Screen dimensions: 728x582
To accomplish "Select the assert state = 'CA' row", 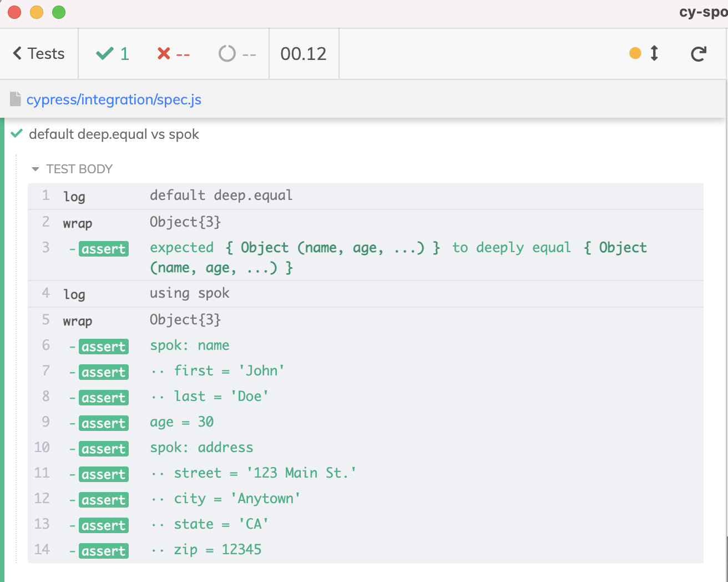I will (366, 525).
